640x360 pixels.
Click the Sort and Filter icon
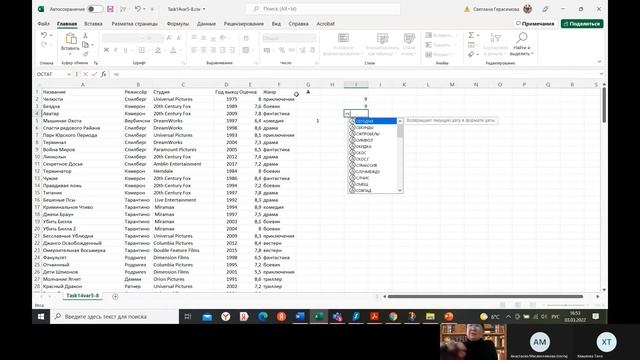point(495,39)
